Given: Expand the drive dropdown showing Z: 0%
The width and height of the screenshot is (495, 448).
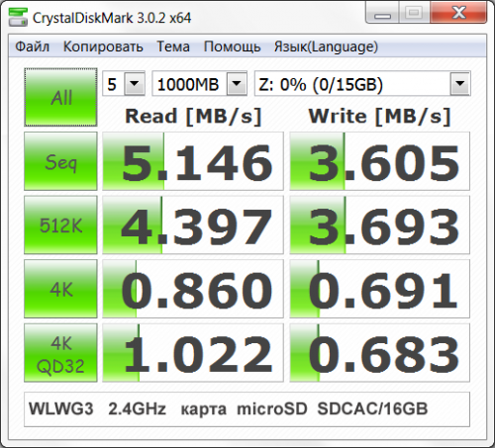Looking at the screenshot, I should click(x=460, y=83).
